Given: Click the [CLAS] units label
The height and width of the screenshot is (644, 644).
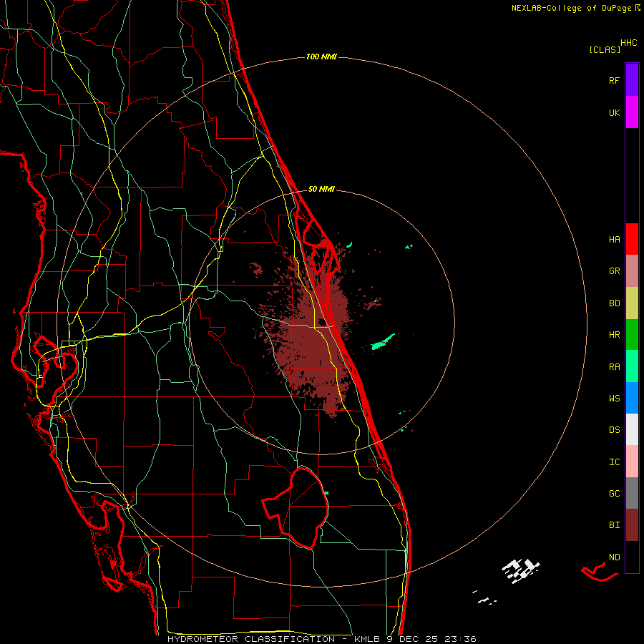Looking at the screenshot, I should click(605, 49).
